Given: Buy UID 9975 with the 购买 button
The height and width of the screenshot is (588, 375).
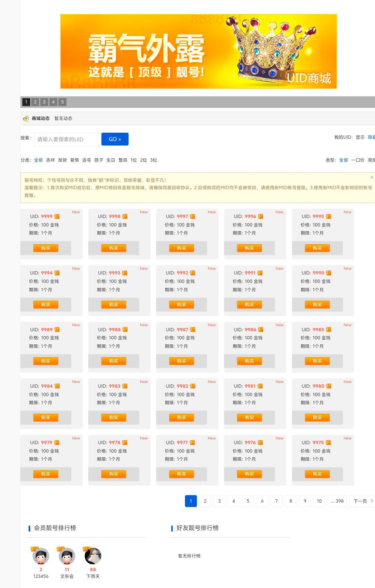Looking at the screenshot, I should 317,474.
